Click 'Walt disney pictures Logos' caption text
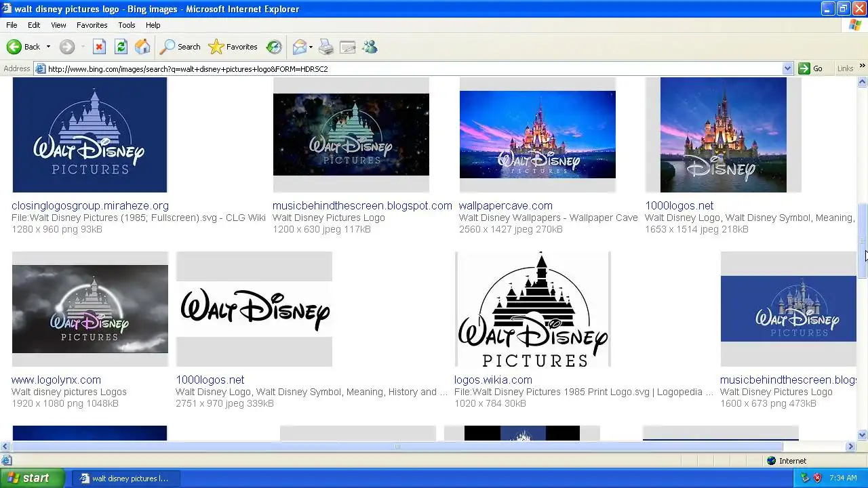868x488 pixels. (x=69, y=392)
